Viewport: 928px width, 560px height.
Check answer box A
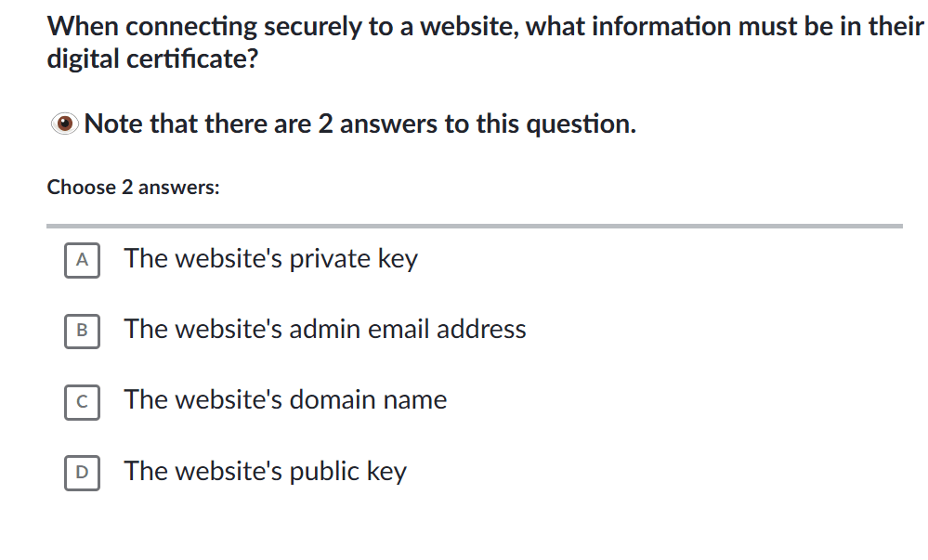(82, 260)
